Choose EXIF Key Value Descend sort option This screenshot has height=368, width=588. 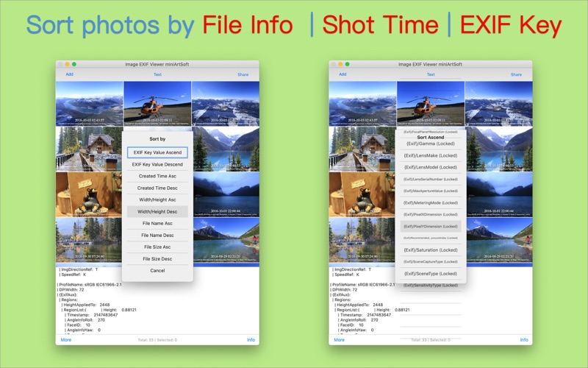point(157,164)
